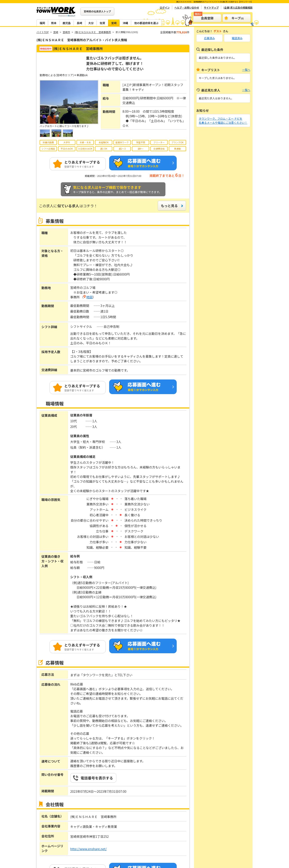Click キープリスト star icon in sidebar

tap(198, 70)
